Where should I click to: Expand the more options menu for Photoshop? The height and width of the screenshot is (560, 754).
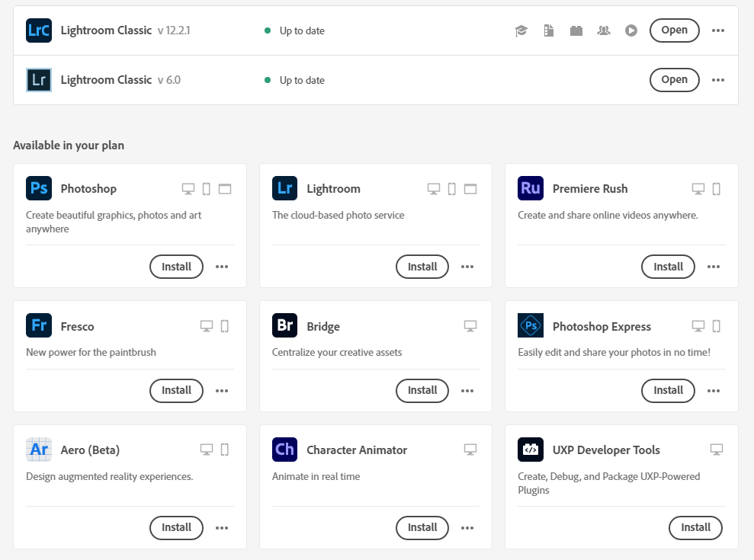222,267
